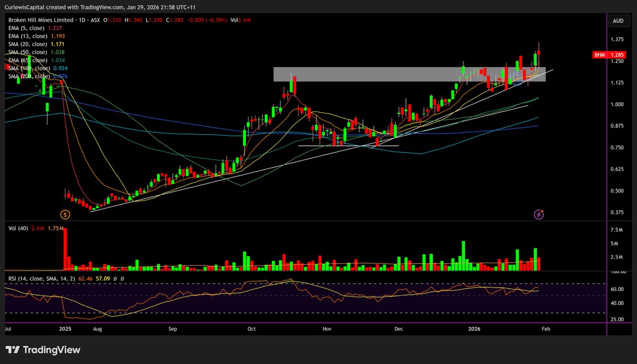
Task: Click the Aug label on the time axis
Action: coord(97,329)
